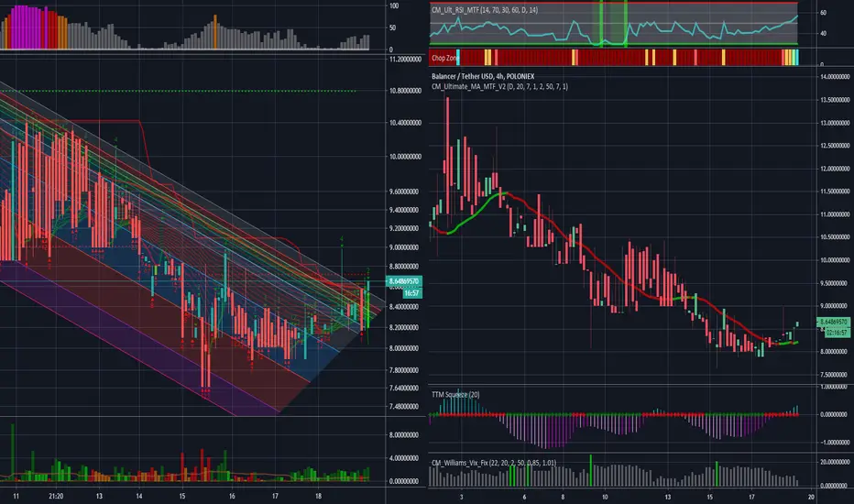Click the 10.80000000 price axis label
Screen dimensions: 854x504
pos(404,91)
